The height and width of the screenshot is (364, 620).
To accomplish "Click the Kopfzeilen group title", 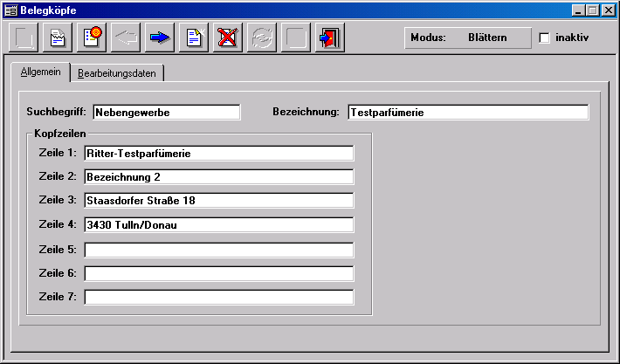I will point(60,134).
